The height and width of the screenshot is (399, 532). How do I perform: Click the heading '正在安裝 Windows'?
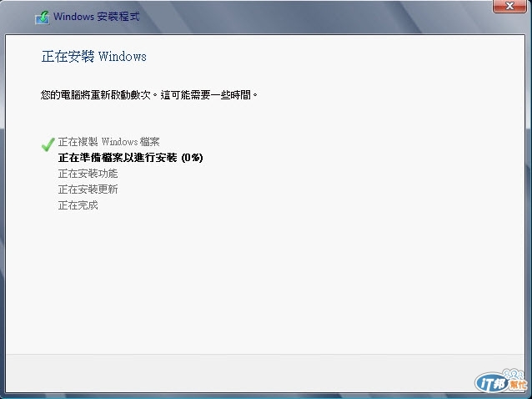tap(94, 57)
